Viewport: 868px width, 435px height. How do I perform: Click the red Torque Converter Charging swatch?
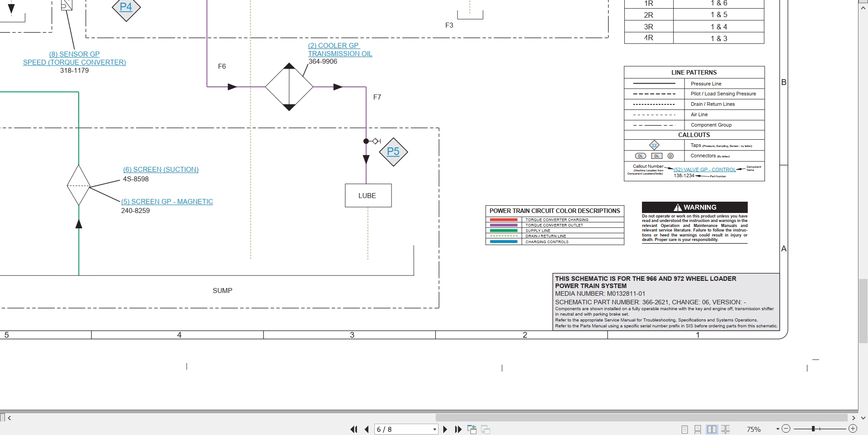pyautogui.click(x=504, y=220)
